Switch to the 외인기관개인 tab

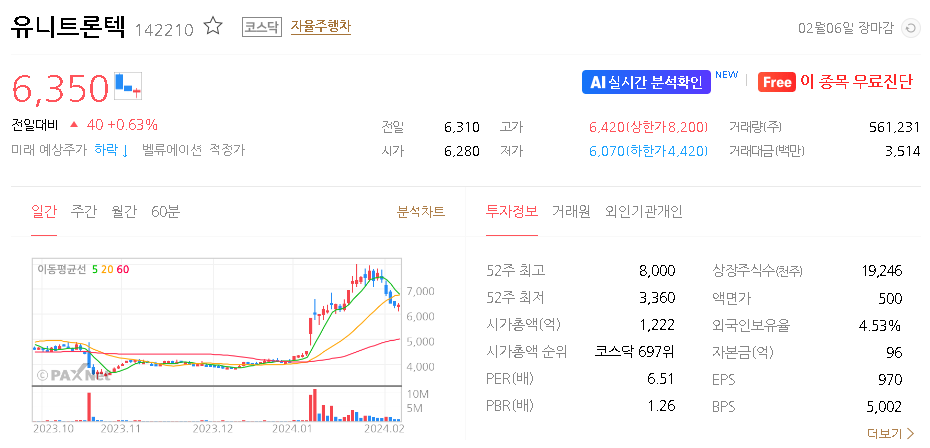coord(644,212)
